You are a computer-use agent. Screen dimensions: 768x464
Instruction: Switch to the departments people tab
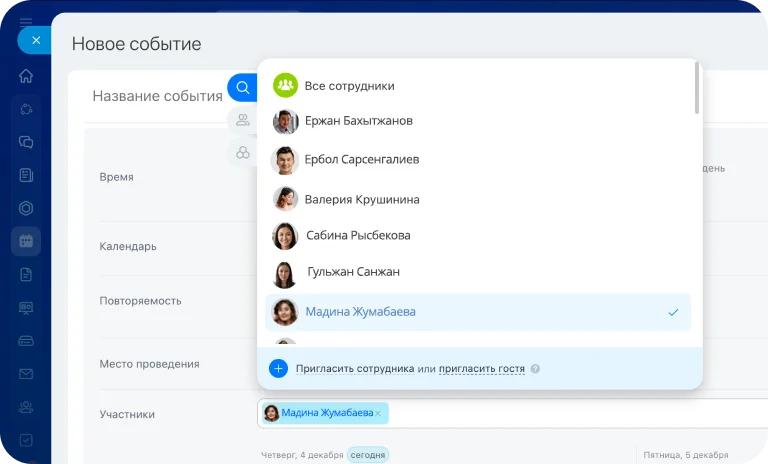point(242,120)
